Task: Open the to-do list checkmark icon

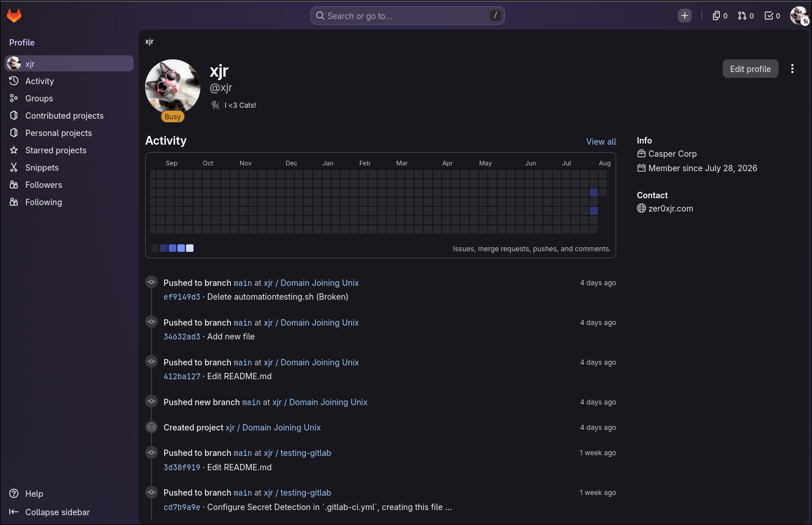Action: [772, 16]
